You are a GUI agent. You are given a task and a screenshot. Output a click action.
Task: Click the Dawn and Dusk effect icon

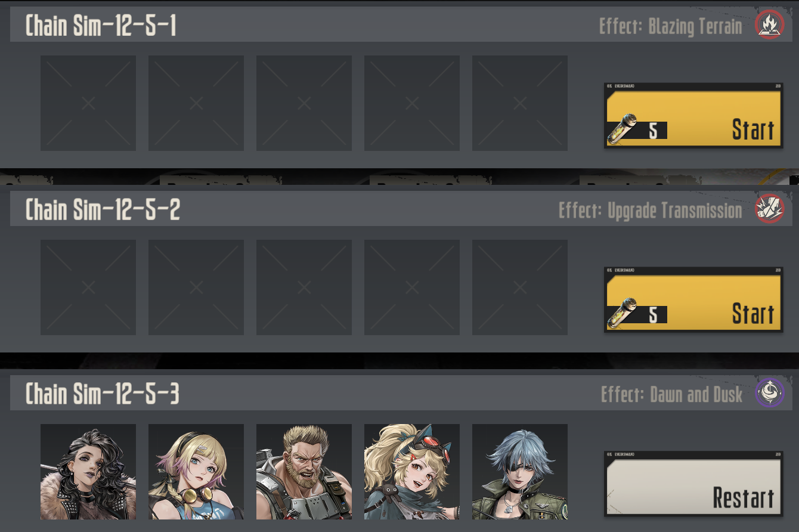(x=769, y=394)
